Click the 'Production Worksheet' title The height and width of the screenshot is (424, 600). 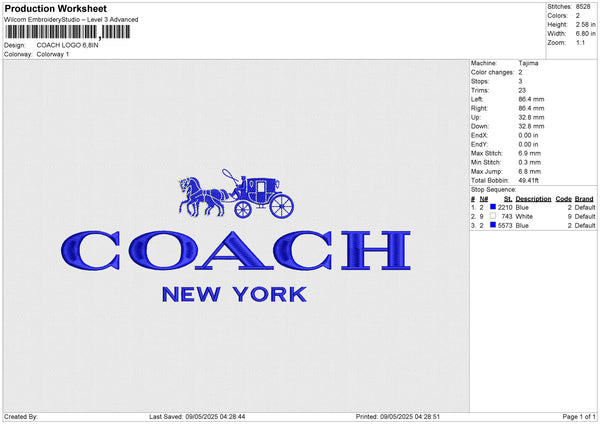[x=56, y=8]
